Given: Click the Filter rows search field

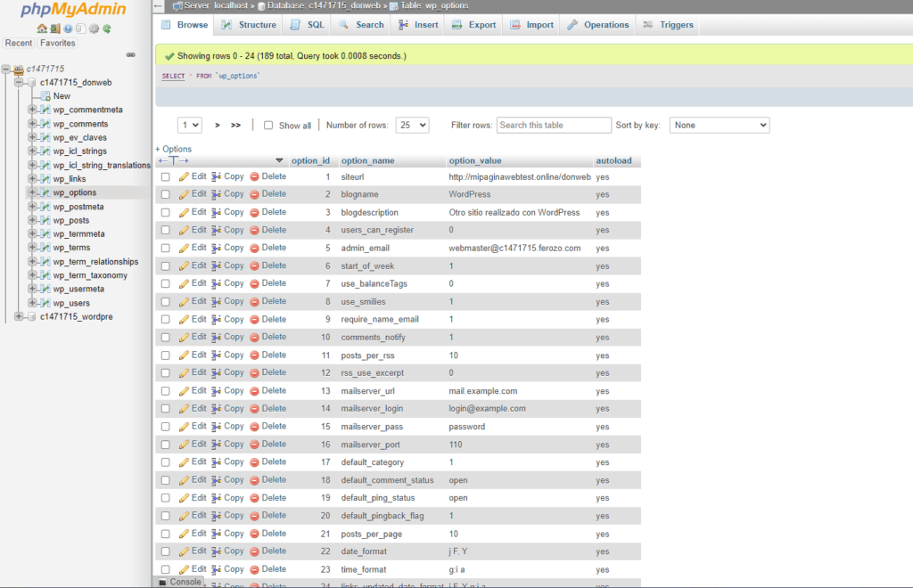Looking at the screenshot, I should pos(554,125).
